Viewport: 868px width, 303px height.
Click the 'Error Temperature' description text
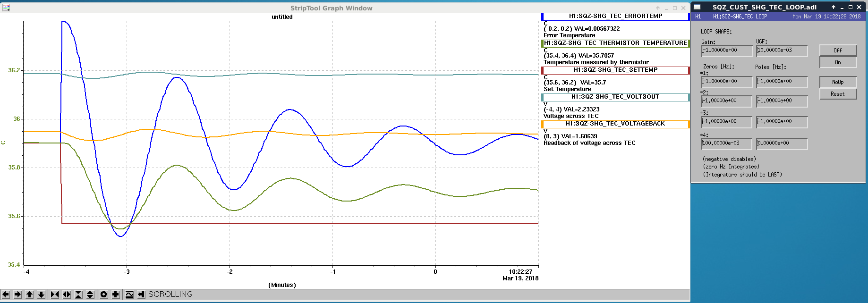(x=569, y=35)
